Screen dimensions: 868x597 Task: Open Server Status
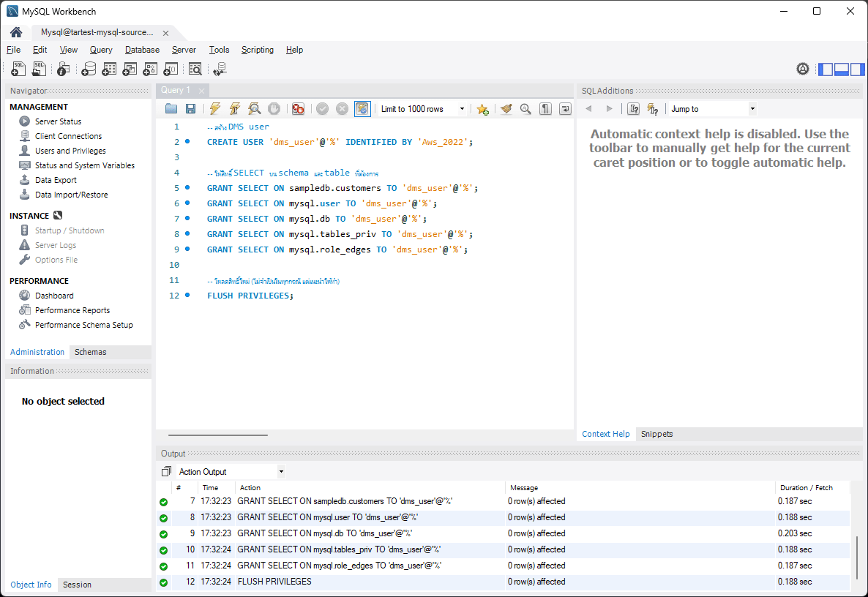click(58, 121)
